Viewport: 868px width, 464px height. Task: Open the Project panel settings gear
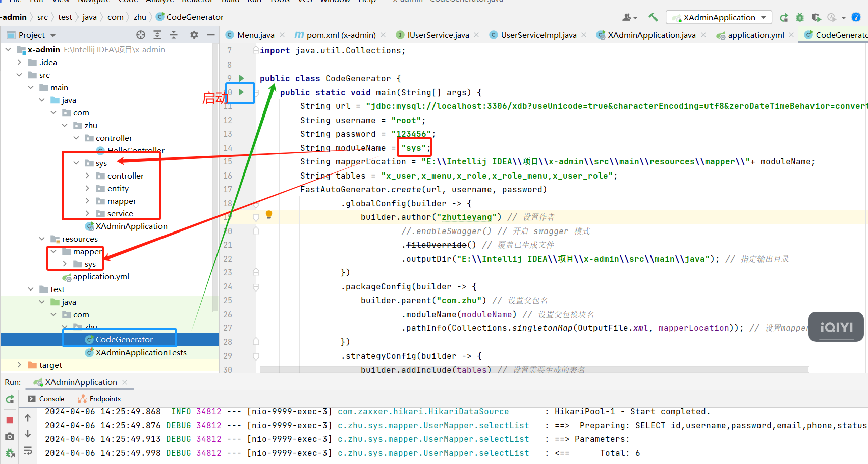(194, 35)
